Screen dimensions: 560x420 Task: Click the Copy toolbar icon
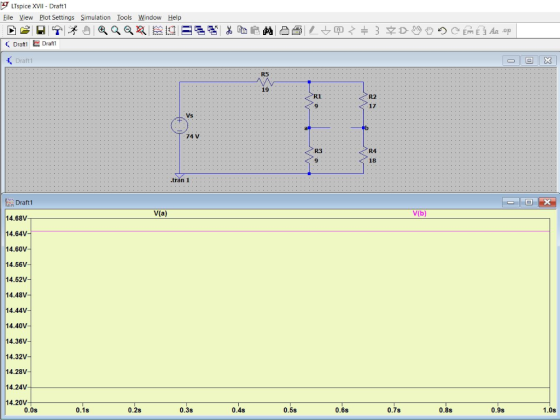(x=242, y=31)
